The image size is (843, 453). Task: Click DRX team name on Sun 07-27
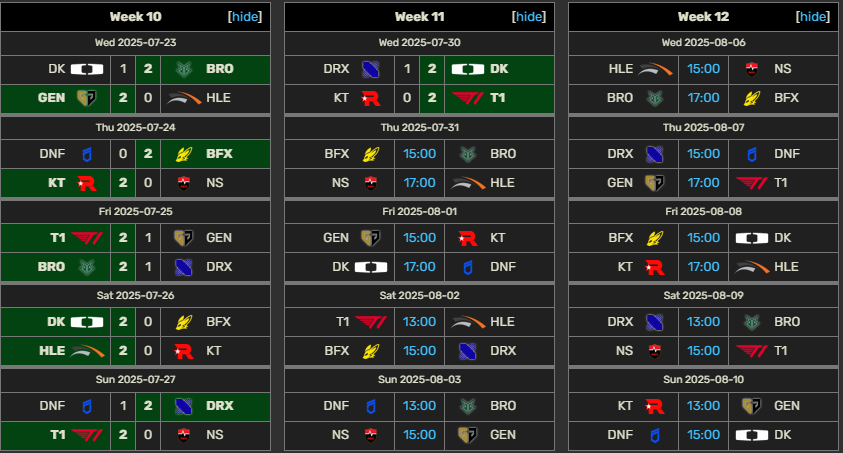(220, 406)
